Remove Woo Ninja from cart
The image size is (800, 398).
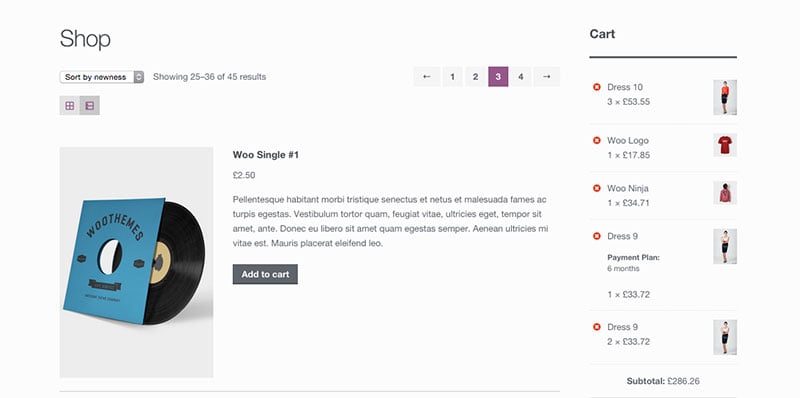coord(596,188)
